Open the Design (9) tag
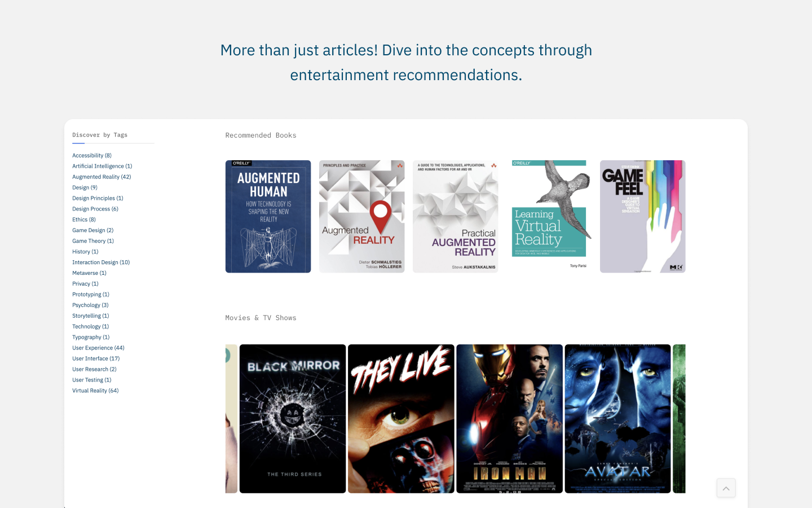Screen dimensions: 812x508 pyautogui.click(x=85, y=187)
